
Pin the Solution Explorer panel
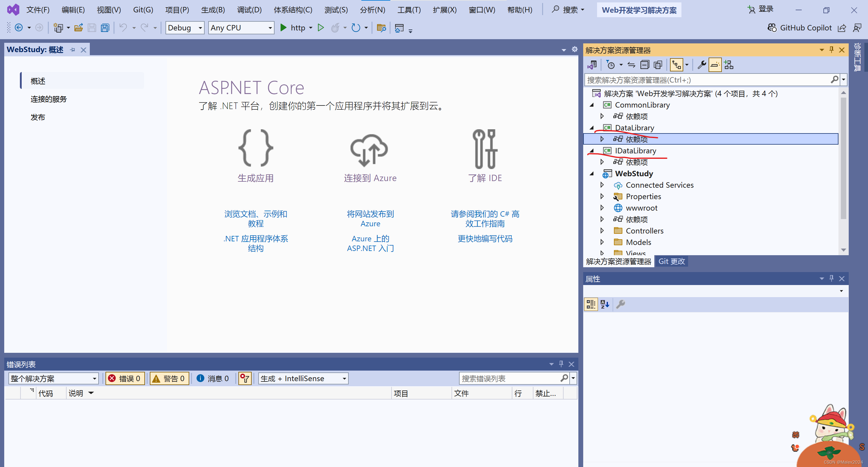click(x=831, y=50)
